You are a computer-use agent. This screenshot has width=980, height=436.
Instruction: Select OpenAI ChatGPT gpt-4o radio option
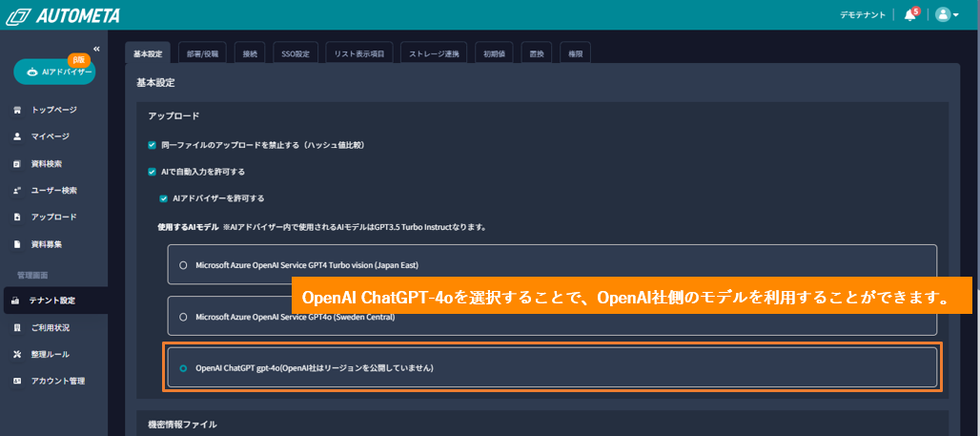183,368
